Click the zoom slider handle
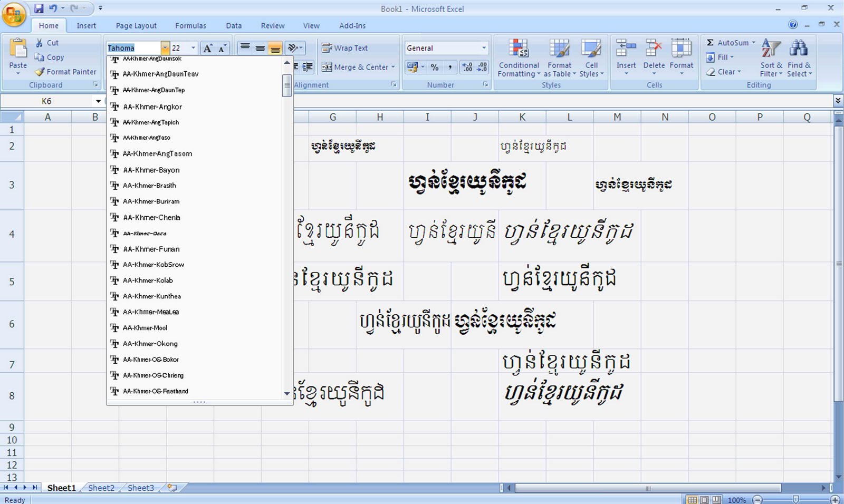 796,499
